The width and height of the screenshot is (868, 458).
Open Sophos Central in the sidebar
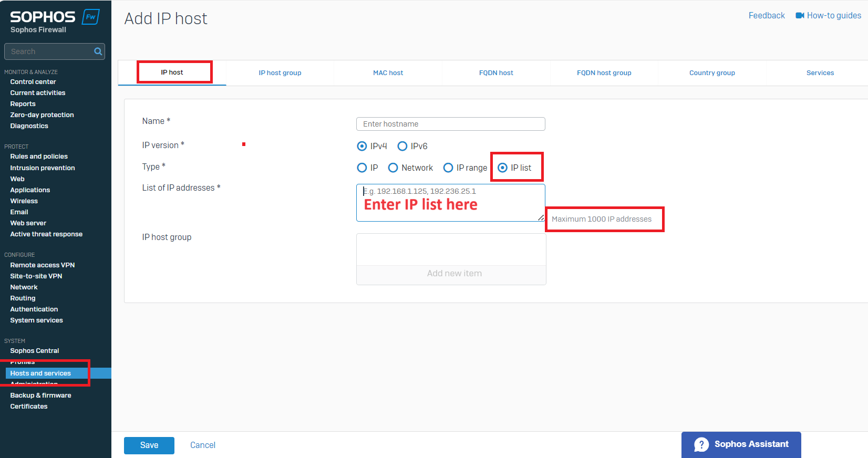coord(35,351)
